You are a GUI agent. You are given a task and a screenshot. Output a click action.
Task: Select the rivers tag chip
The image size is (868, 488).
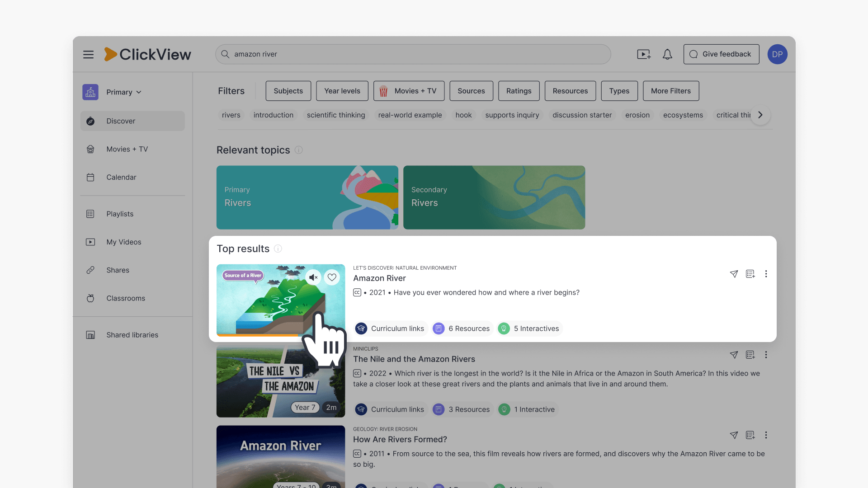coord(231,115)
